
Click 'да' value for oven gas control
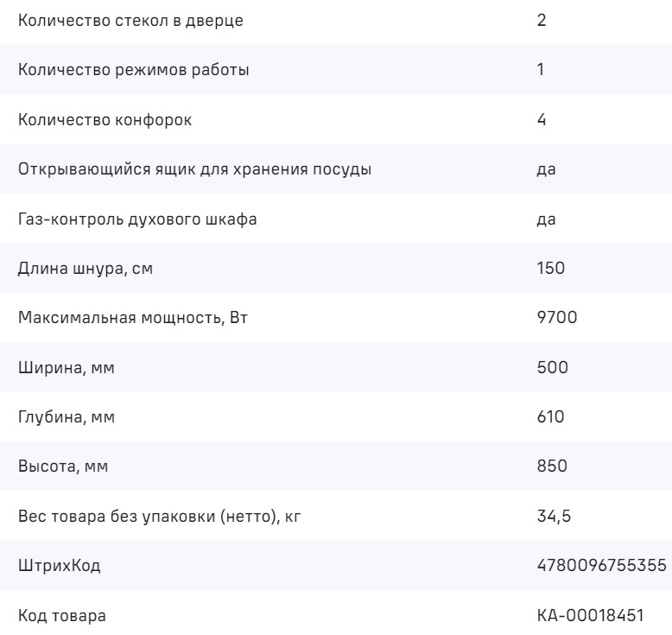(x=546, y=219)
